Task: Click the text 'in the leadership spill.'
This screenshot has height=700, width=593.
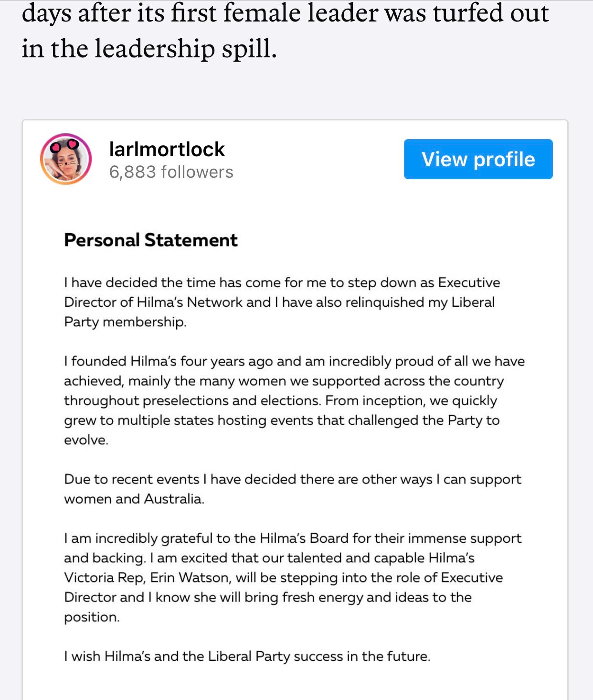Action: [x=149, y=48]
